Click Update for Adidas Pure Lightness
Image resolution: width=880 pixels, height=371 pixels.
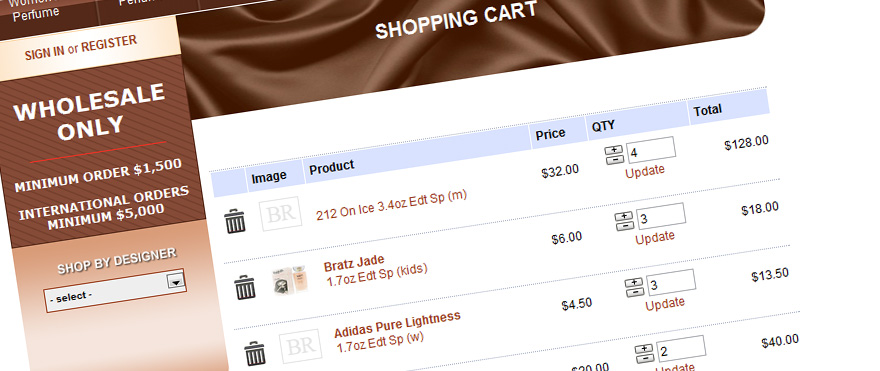(665, 304)
